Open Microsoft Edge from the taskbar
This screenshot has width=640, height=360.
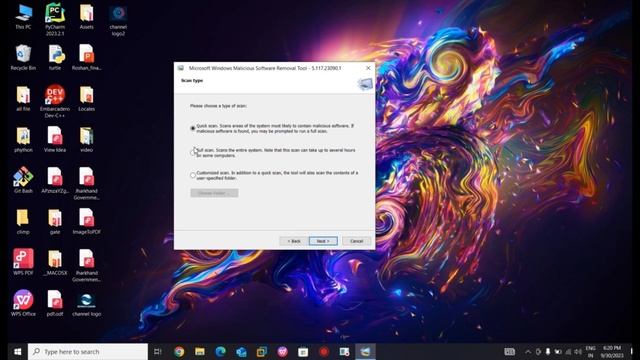coord(220,351)
